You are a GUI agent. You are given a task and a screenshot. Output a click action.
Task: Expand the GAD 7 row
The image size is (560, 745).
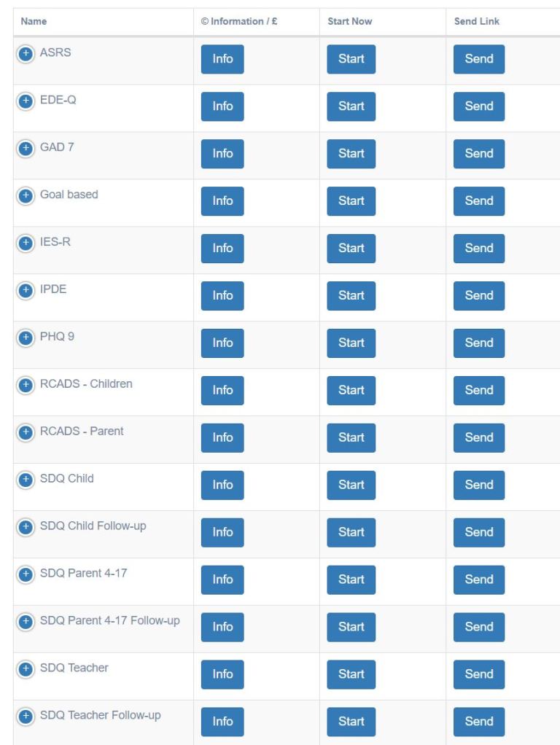(26, 149)
